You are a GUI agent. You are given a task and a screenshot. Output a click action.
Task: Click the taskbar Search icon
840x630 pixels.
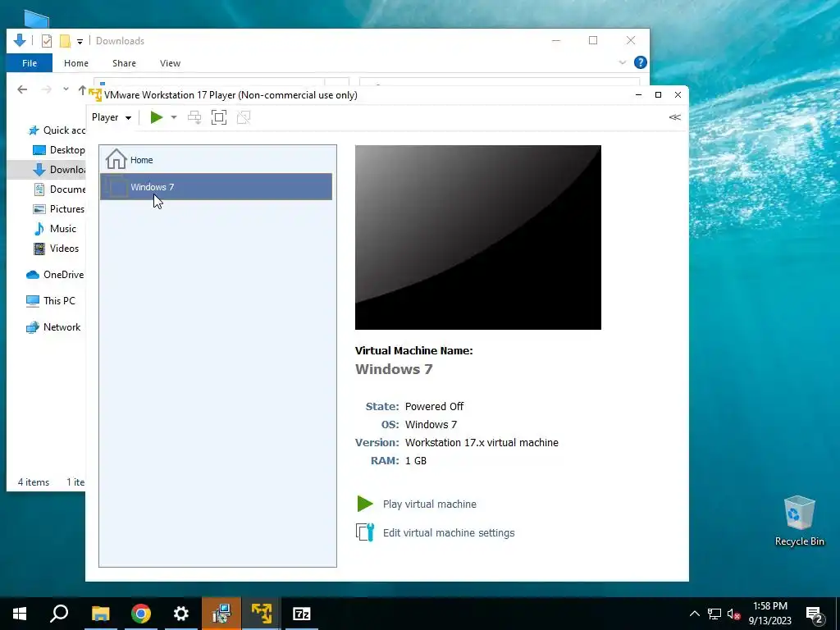point(59,614)
